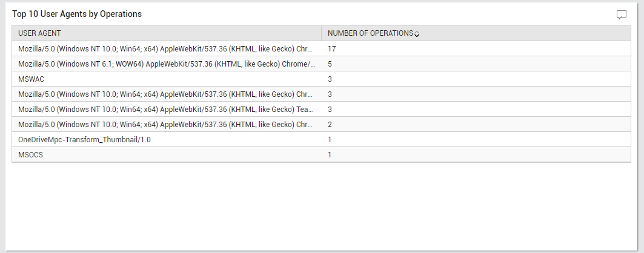The image size is (644, 253).
Task: Select fourth row Chrome agent with 3 operations
Action: 321,94
